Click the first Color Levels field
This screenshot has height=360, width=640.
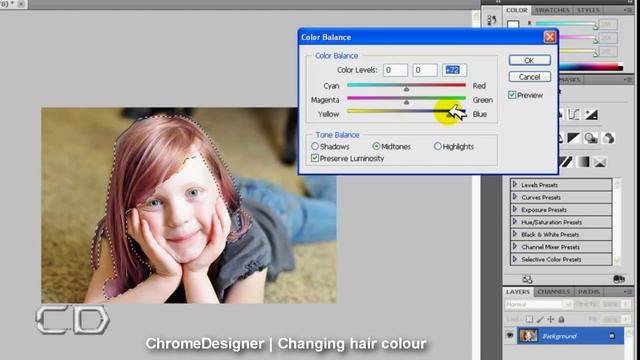[x=395, y=70]
